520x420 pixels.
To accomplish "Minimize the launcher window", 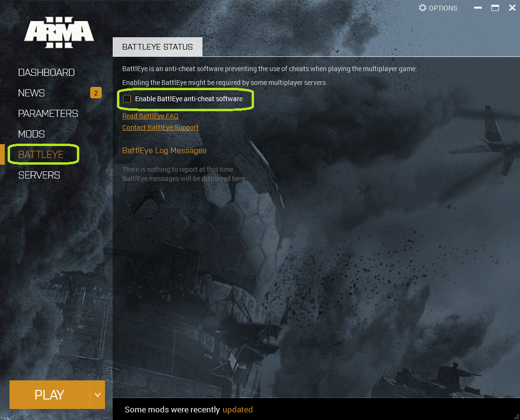I will (478, 8).
